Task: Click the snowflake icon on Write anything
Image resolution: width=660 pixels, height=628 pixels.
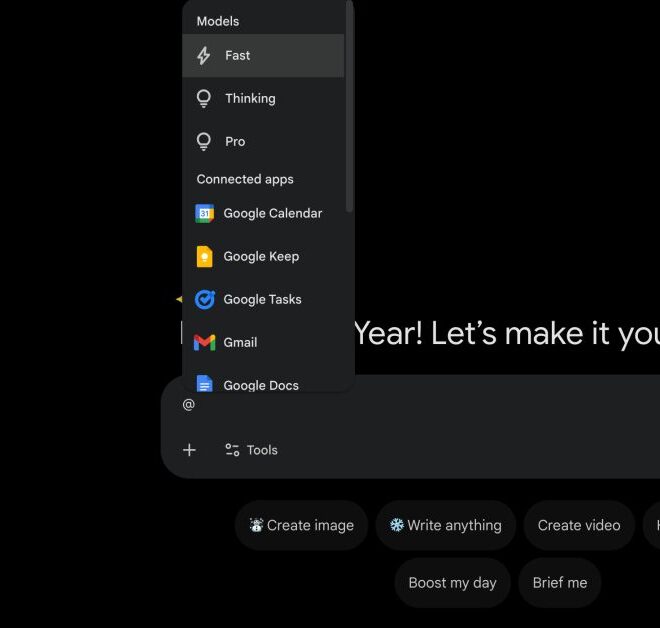Action: point(397,525)
